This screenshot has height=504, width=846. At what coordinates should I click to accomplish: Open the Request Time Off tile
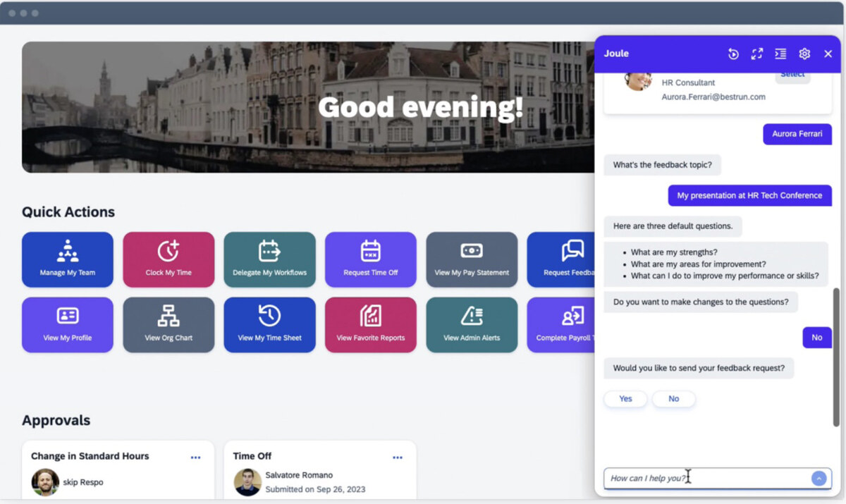(371, 259)
